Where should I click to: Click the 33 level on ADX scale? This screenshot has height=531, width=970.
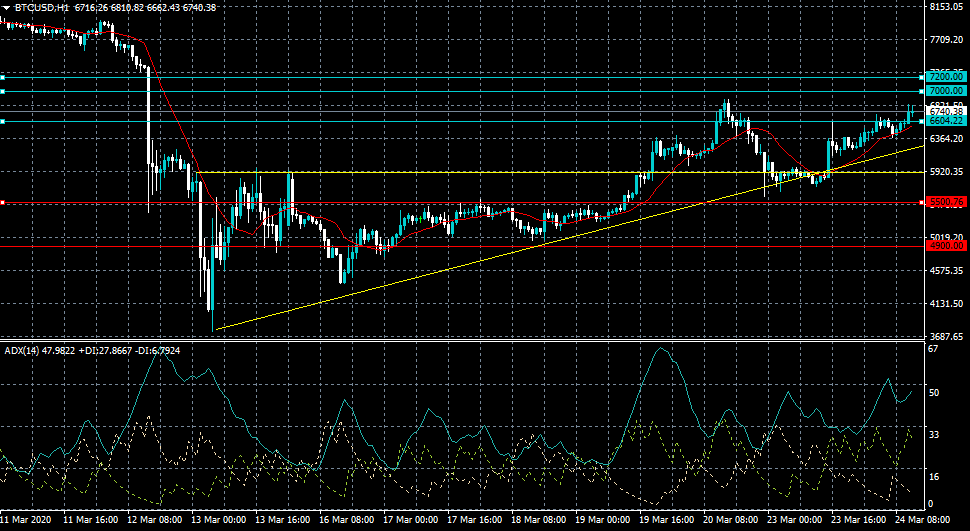click(934, 434)
